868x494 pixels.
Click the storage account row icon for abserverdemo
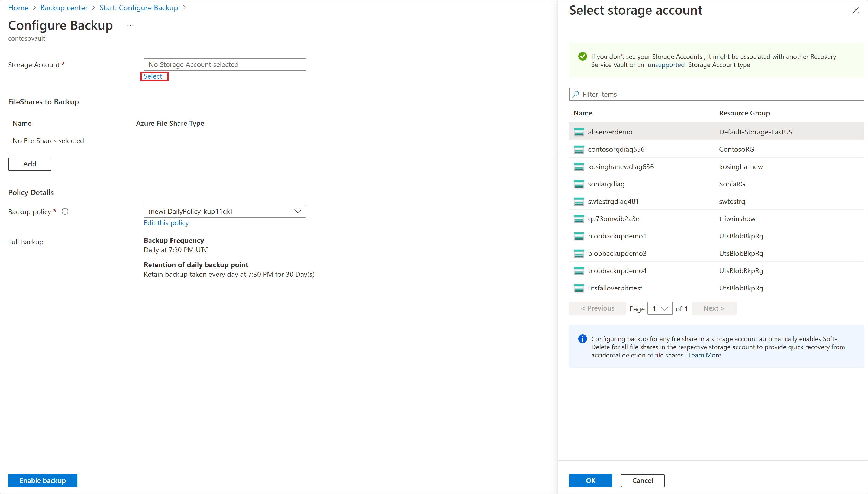coord(578,132)
